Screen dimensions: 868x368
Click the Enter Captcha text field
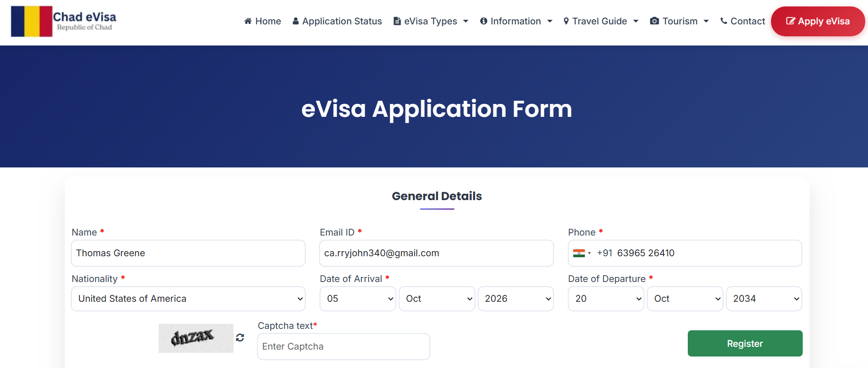[x=343, y=347]
